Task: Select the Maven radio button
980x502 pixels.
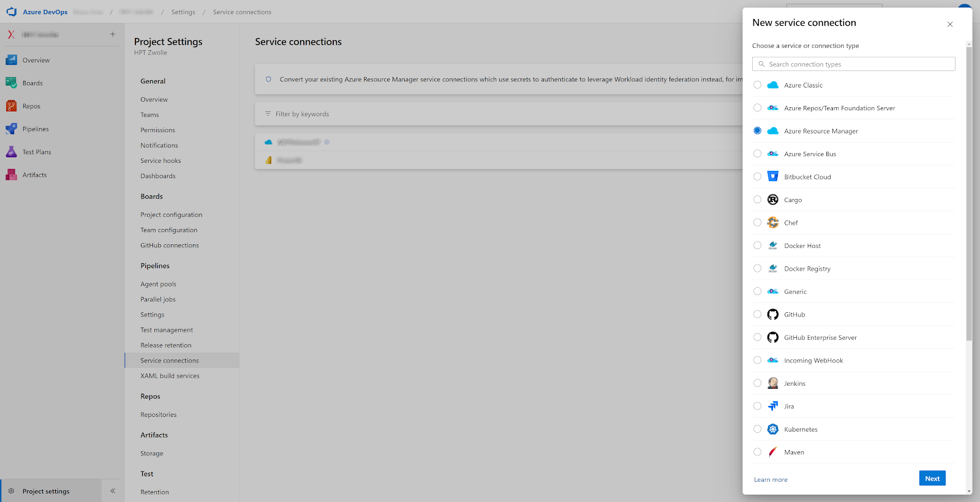Action: tap(758, 452)
